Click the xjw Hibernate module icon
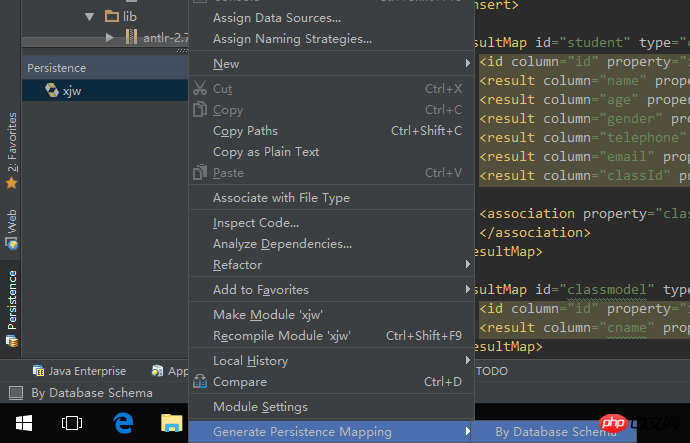This screenshot has height=443, width=690. (x=50, y=91)
